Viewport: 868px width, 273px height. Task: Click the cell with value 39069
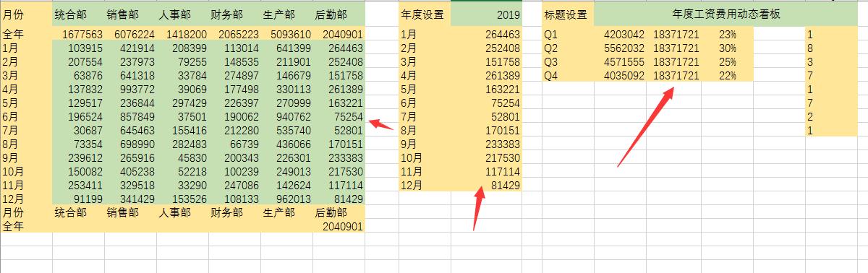183,89
